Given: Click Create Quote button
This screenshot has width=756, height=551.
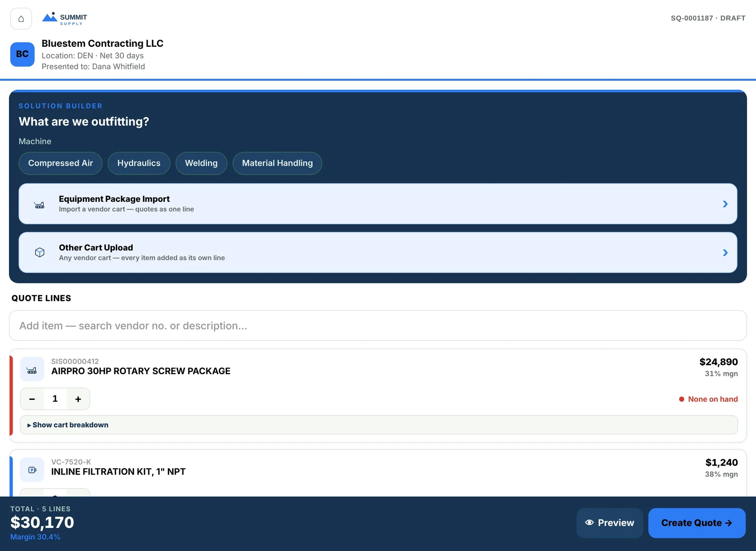Looking at the screenshot, I should [697, 523].
